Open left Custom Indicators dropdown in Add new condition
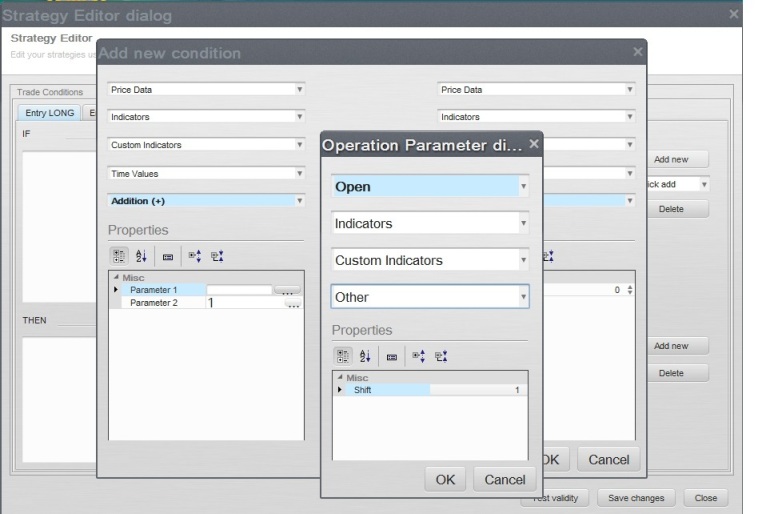 coord(300,145)
